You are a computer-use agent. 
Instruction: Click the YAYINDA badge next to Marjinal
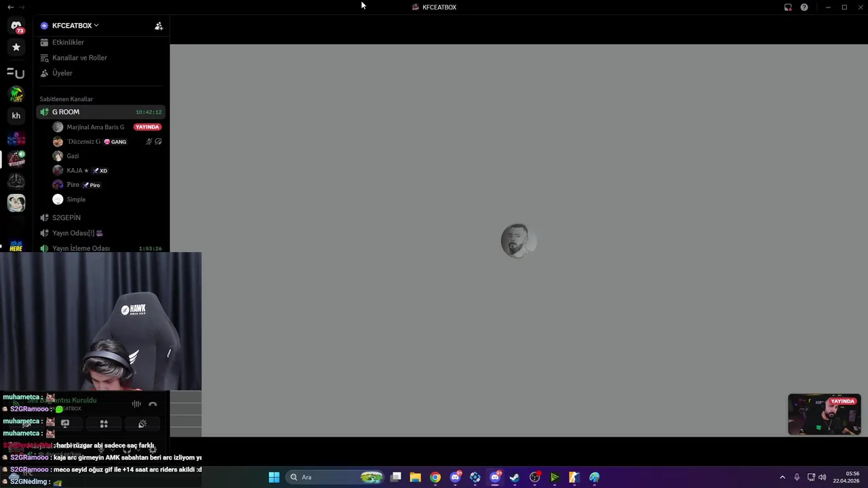147,127
